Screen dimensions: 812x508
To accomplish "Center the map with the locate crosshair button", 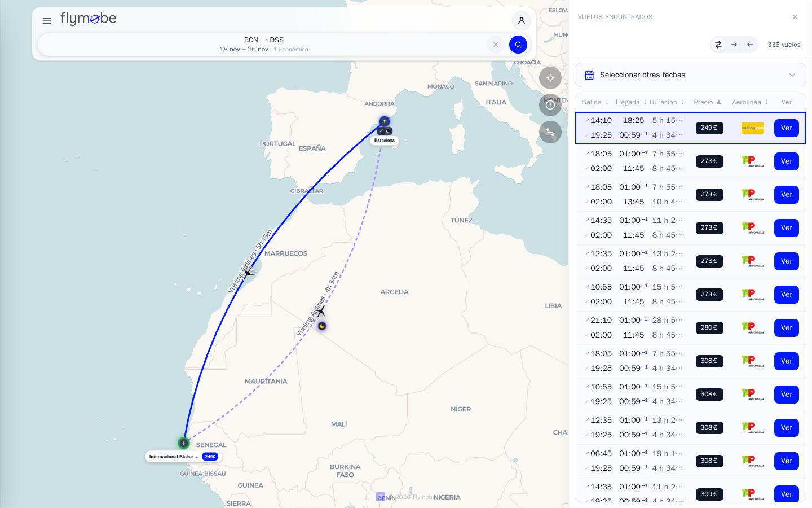I will coord(550,78).
